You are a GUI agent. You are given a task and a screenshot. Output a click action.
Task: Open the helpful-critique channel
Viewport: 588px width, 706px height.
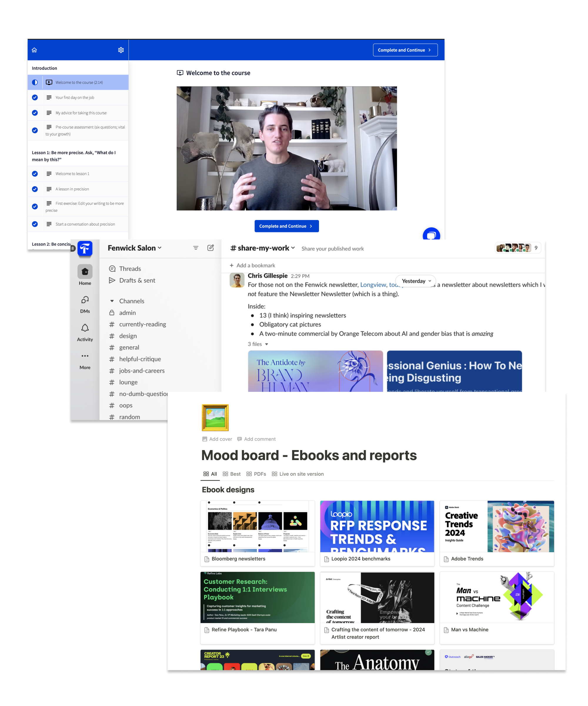(135, 359)
